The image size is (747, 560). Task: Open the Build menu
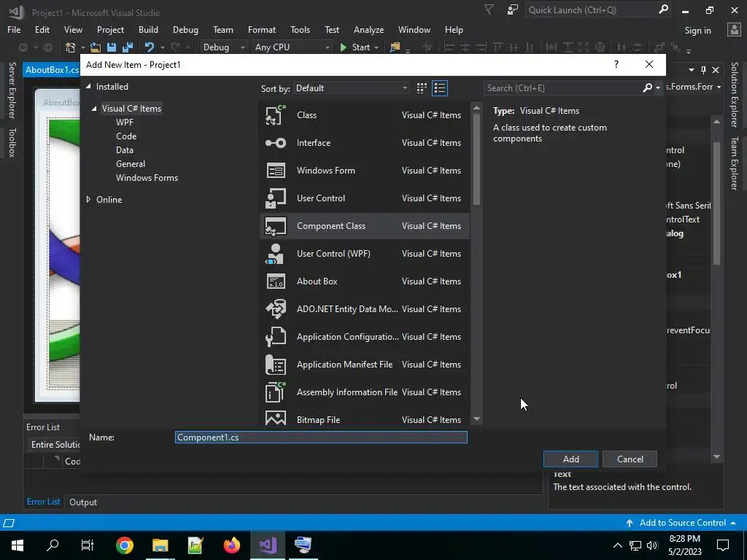point(148,29)
